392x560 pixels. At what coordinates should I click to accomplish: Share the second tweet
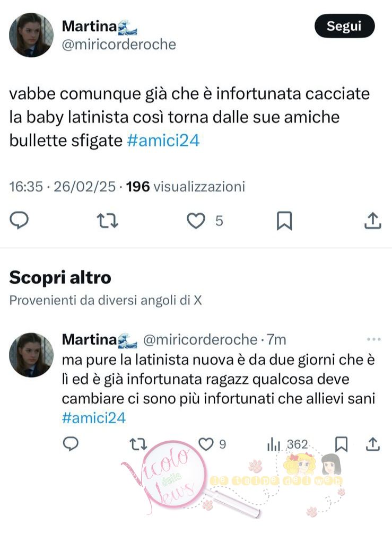pyautogui.click(x=373, y=444)
